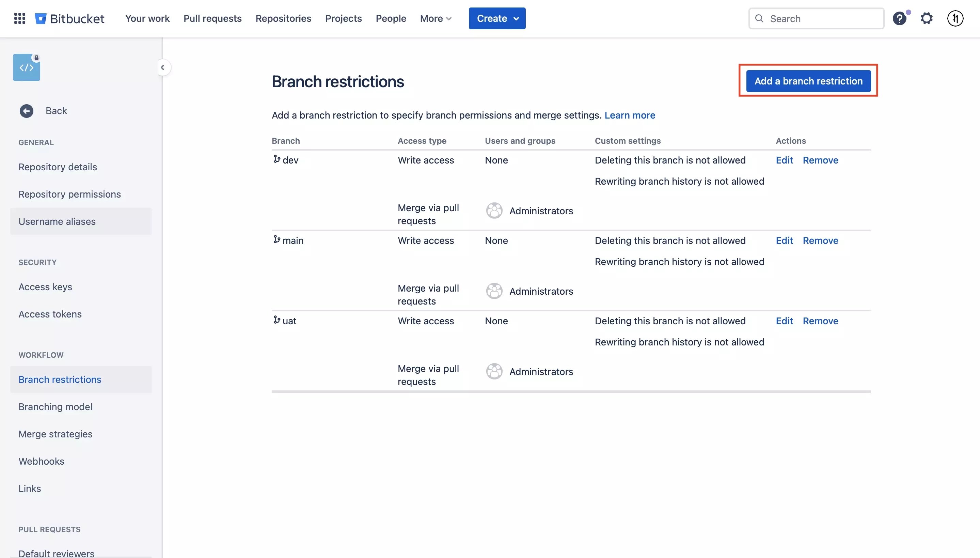Click in the Search field
The height and width of the screenshot is (558, 980).
pyautogui.click(x=823, y=18)
